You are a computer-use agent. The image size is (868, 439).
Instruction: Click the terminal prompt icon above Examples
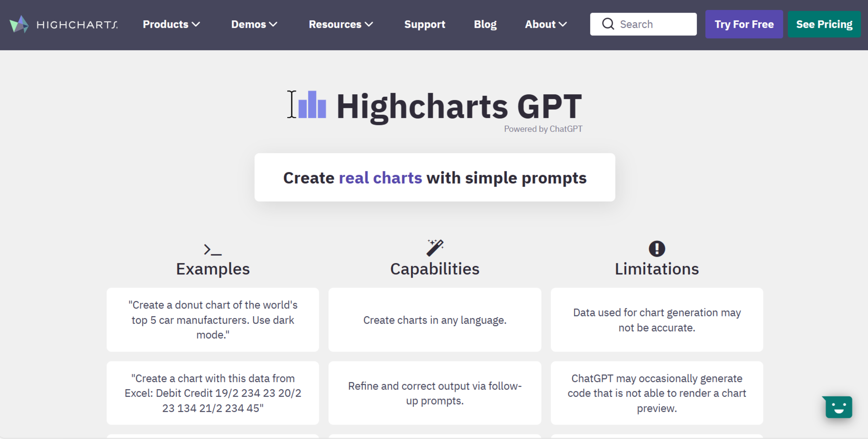pyautogui.click(x=213, y=250)
